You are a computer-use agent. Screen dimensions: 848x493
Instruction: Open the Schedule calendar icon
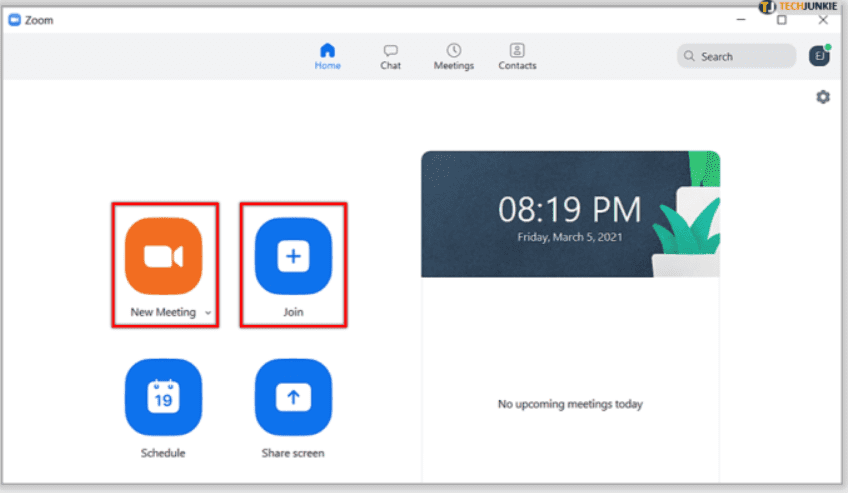click(163, 397)
